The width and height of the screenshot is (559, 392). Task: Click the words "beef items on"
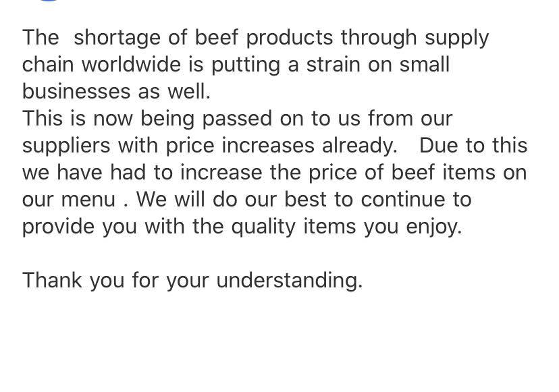(459, 173)
